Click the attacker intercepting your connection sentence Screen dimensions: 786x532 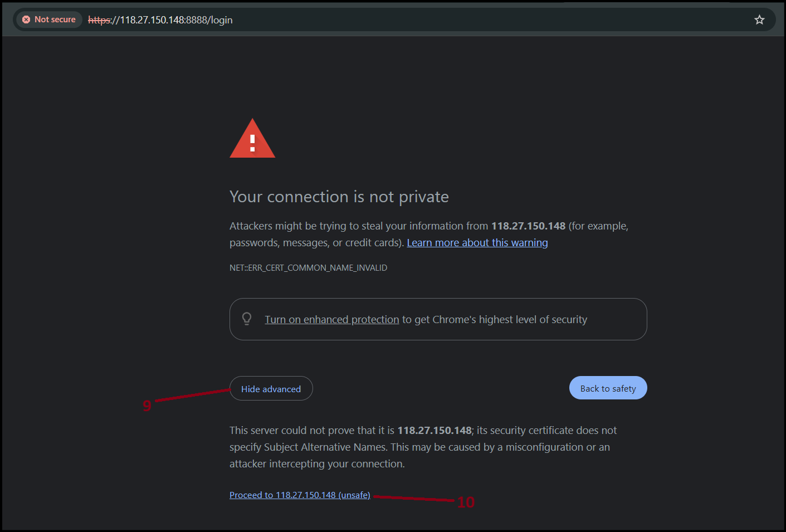(317, 464)
